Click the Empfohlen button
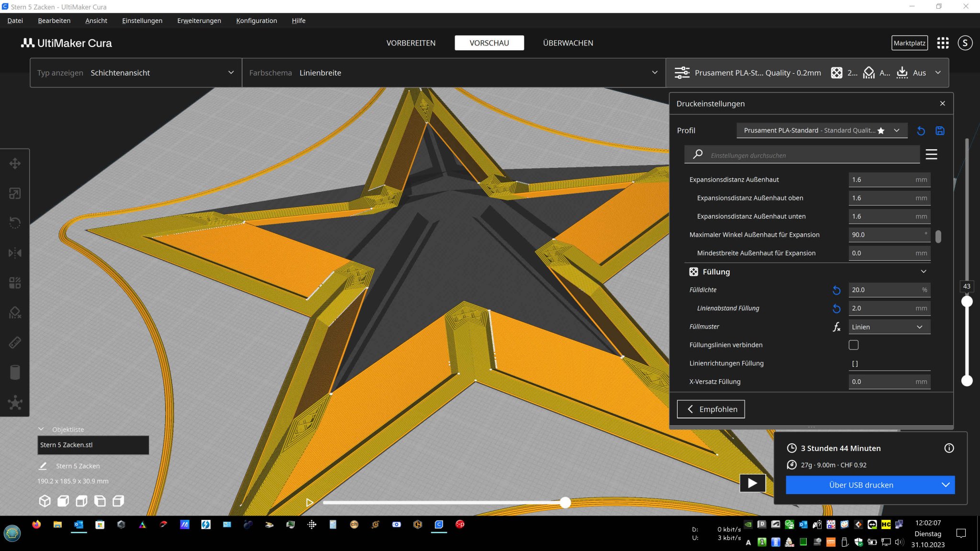 (711, 409)
